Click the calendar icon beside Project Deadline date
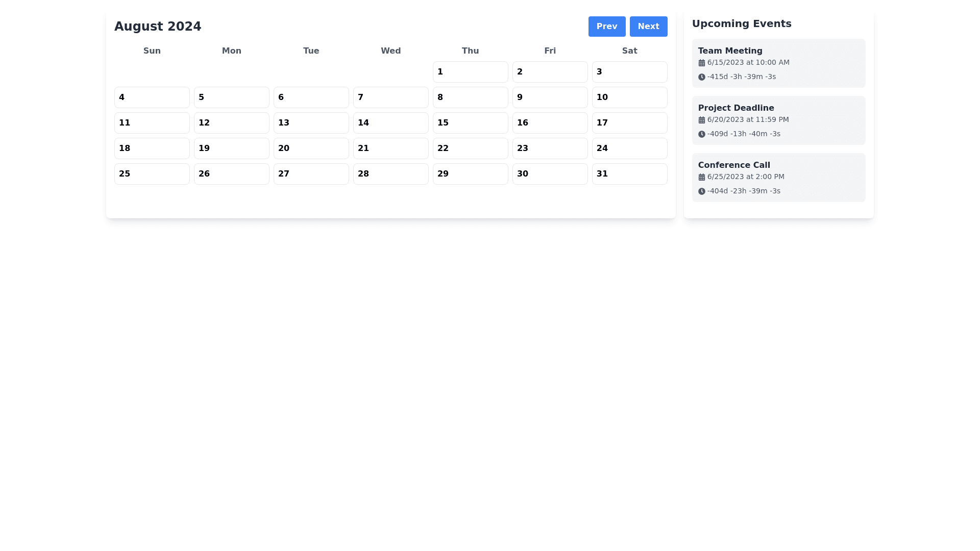Viewport: 980px width, 551px height. [x=701, y=120]
